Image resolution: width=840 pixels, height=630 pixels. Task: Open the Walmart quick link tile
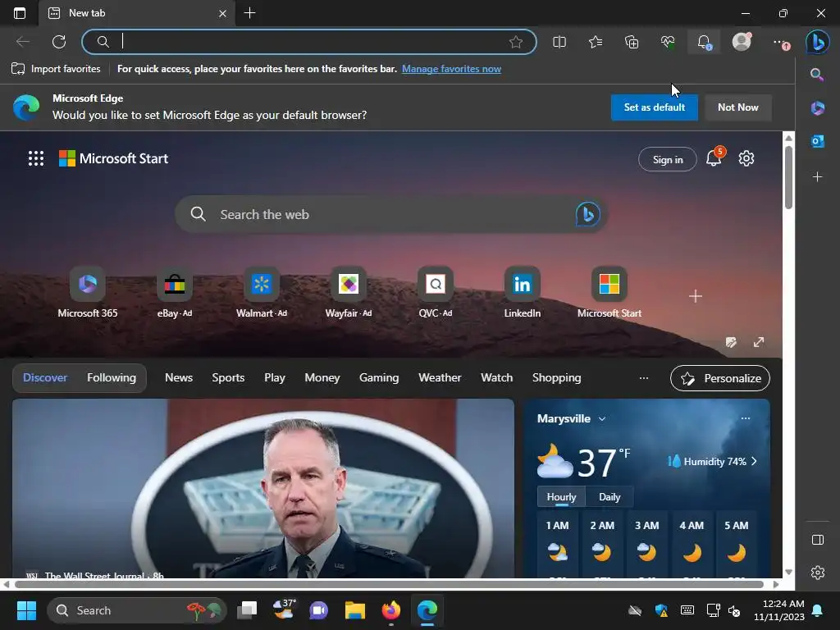coord(262,293)
